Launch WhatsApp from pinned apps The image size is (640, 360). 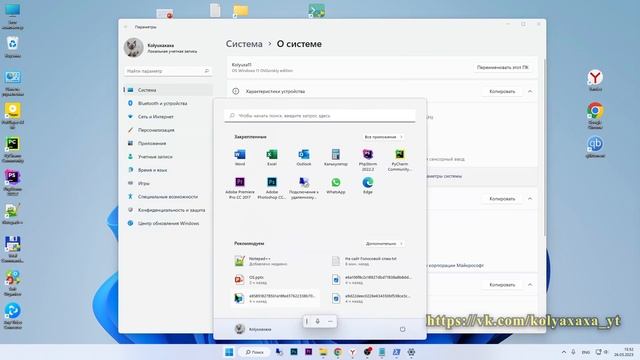pyautogui.click(x=336, y=185)
